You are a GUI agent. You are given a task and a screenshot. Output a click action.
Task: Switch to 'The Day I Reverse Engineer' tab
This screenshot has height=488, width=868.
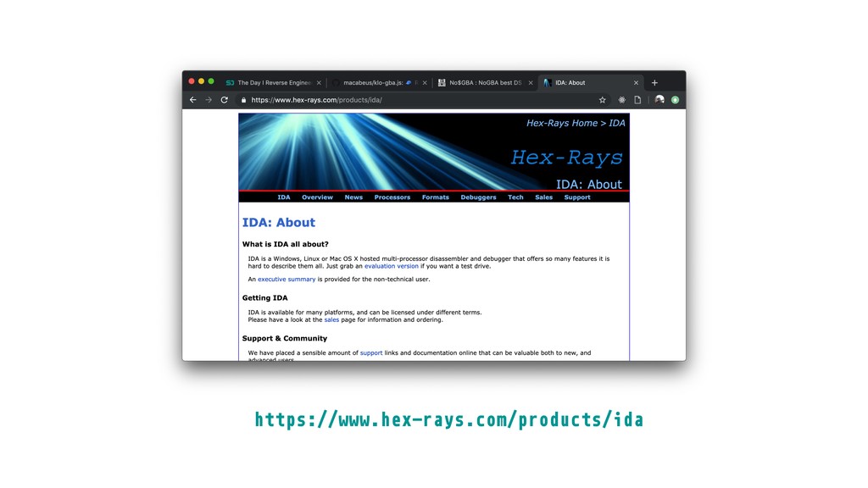click(x=274, y=83)
